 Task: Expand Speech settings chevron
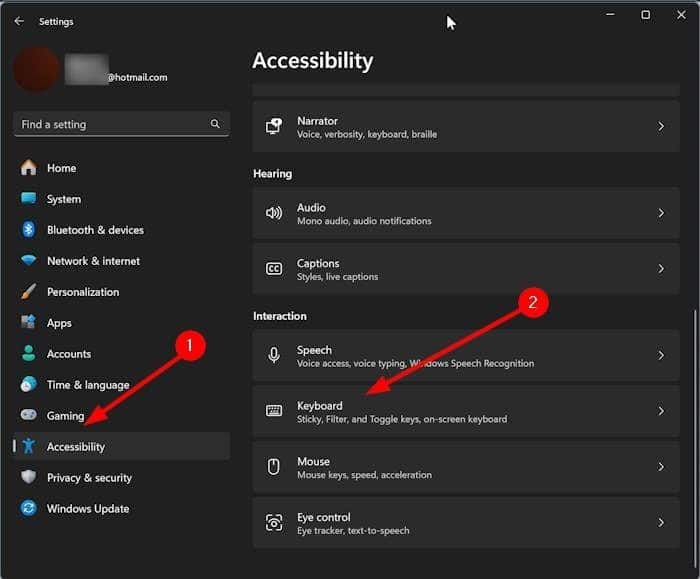click(x=661, y=355)
